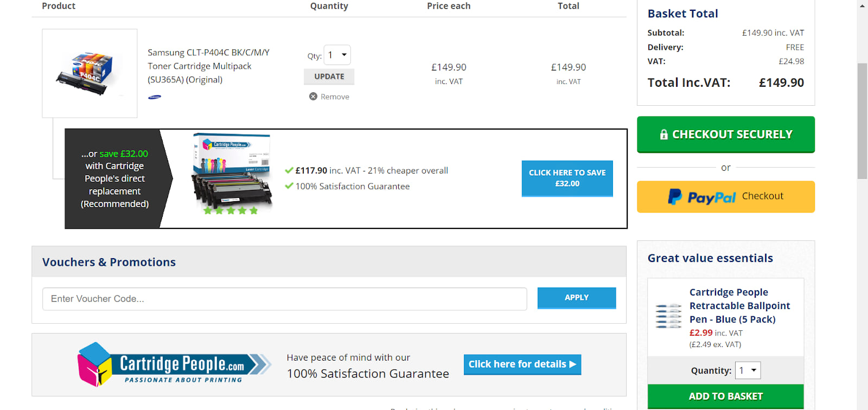Click the CLICK HERE TO SAVE £32.00 button
This screenshot has height=410, width=868.
567,178
